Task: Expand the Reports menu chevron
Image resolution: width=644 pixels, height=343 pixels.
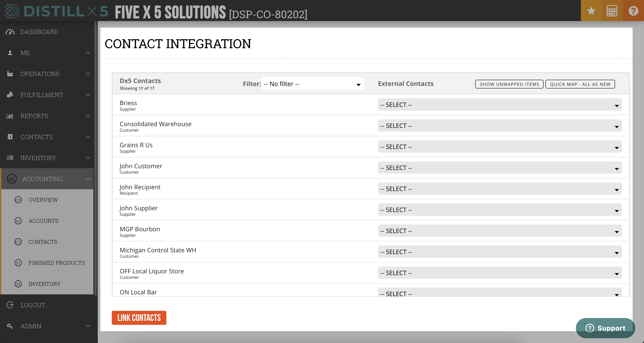Action: pos(88,116)
